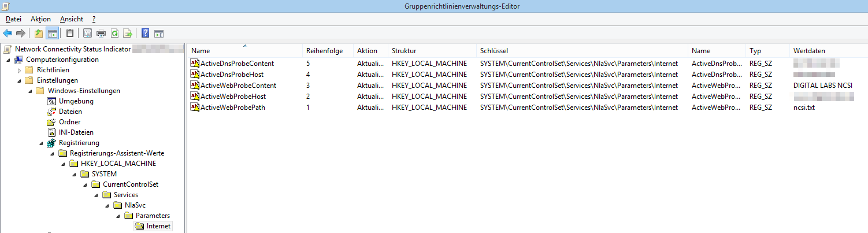This screenshot has height=233, width=868.
Task: Collapse the Registrierung tree node
Action: [41, 143]
